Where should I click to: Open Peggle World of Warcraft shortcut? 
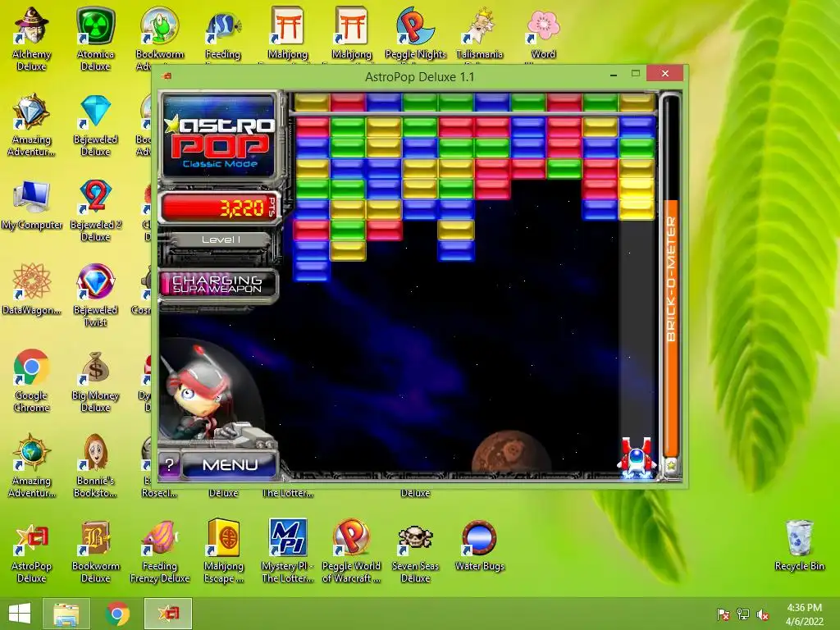[351, 550]
